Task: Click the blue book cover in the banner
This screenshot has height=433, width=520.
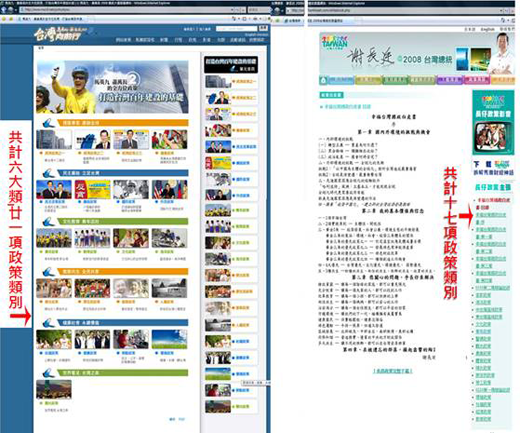Action: point(462,59)
